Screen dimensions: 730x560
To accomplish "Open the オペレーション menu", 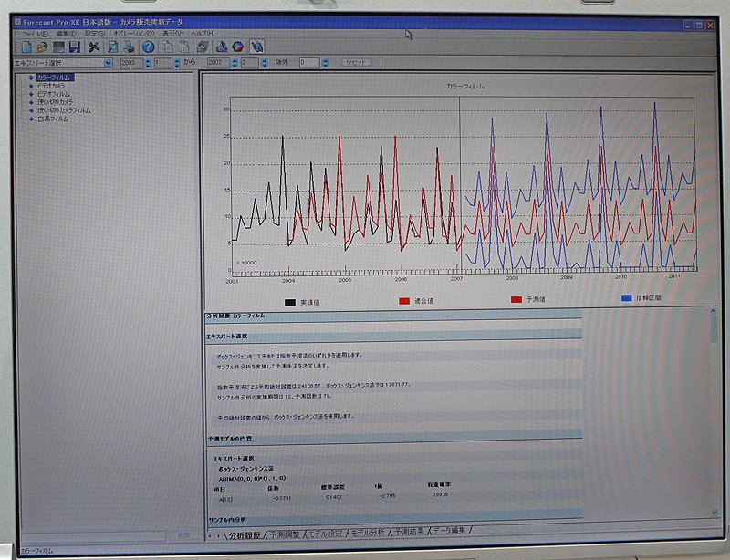I will [133, 34].
